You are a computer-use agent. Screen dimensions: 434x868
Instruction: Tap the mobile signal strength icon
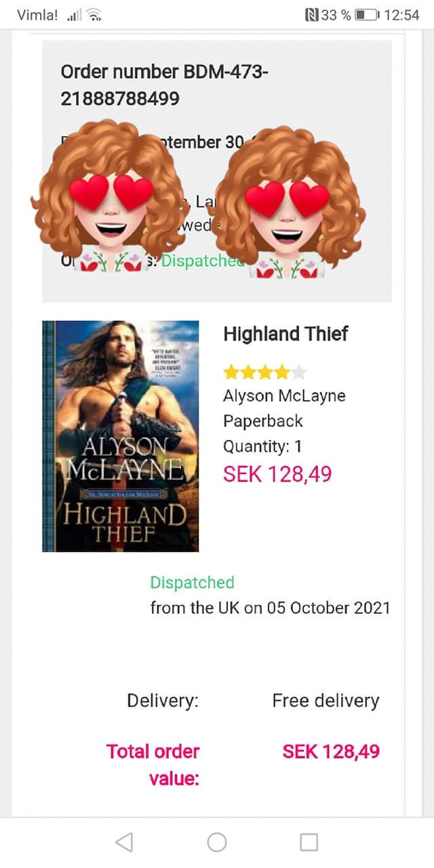coord(74,15)
